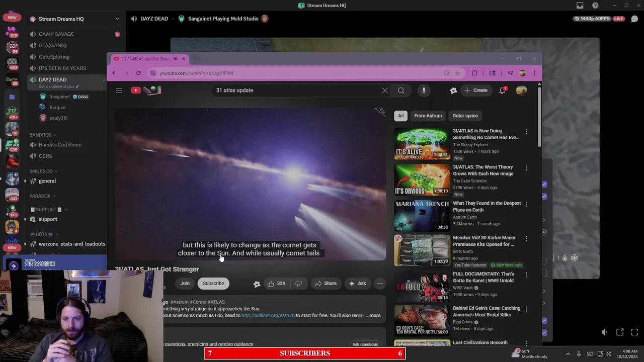
Task: Open the browser three-dot menu
Action: pyautogui.click(x=534, y=73)
